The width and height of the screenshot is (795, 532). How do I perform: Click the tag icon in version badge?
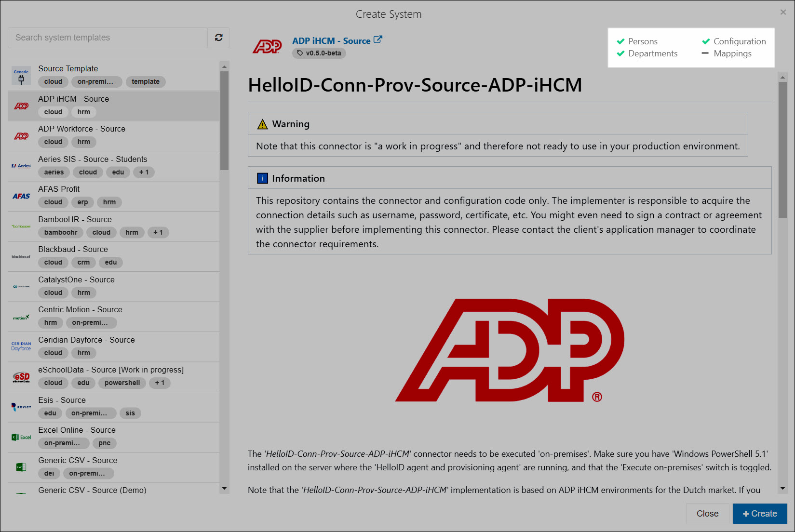(x=300, y=53)
